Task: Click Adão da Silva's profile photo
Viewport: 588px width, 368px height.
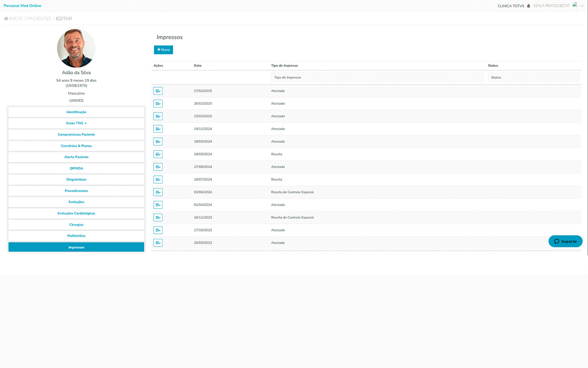Action: (76, 48)
